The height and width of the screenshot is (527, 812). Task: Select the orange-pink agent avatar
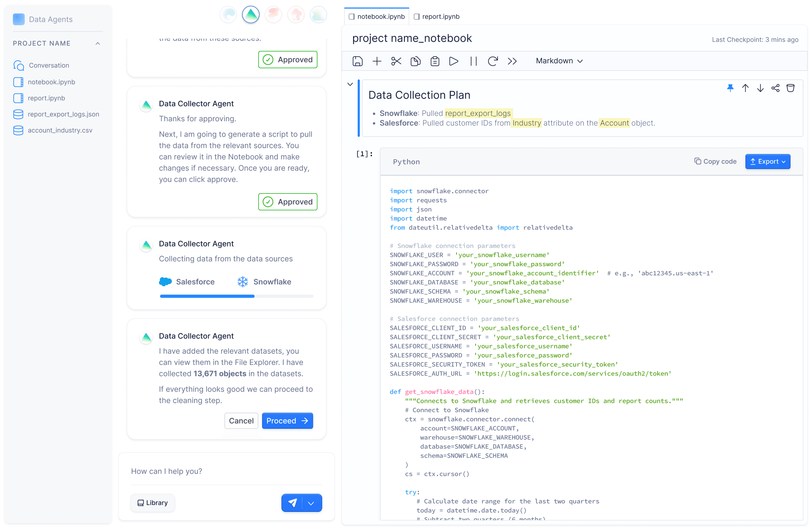pyautogui.click(x=273, y=15)
